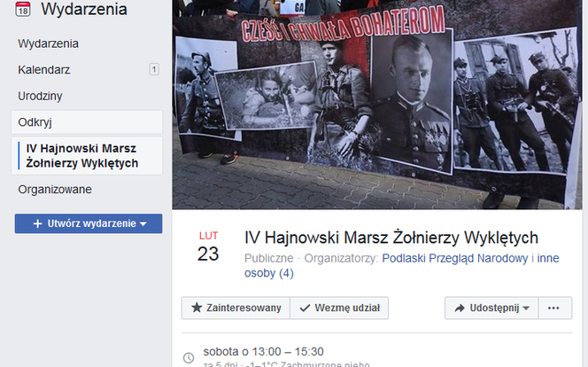This screenshot has width=588, height=367.
Task: Mark yourself as Zainteresowany
Action: [236, 308]
